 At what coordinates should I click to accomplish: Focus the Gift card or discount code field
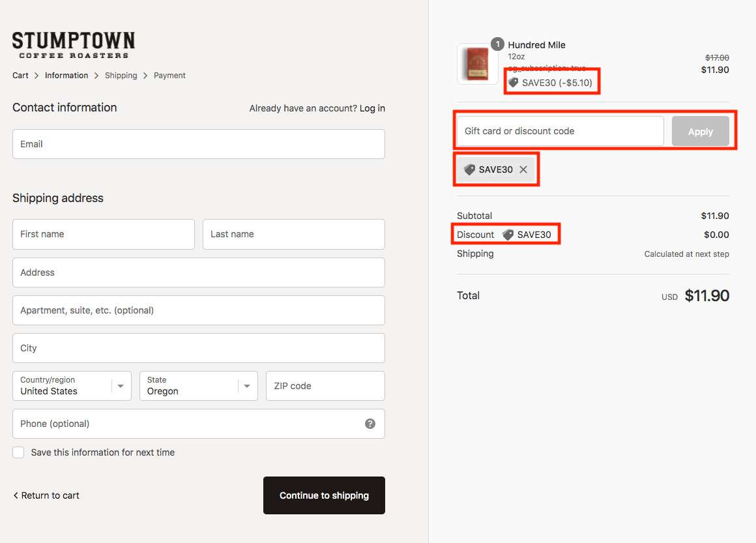pos(560,131)
